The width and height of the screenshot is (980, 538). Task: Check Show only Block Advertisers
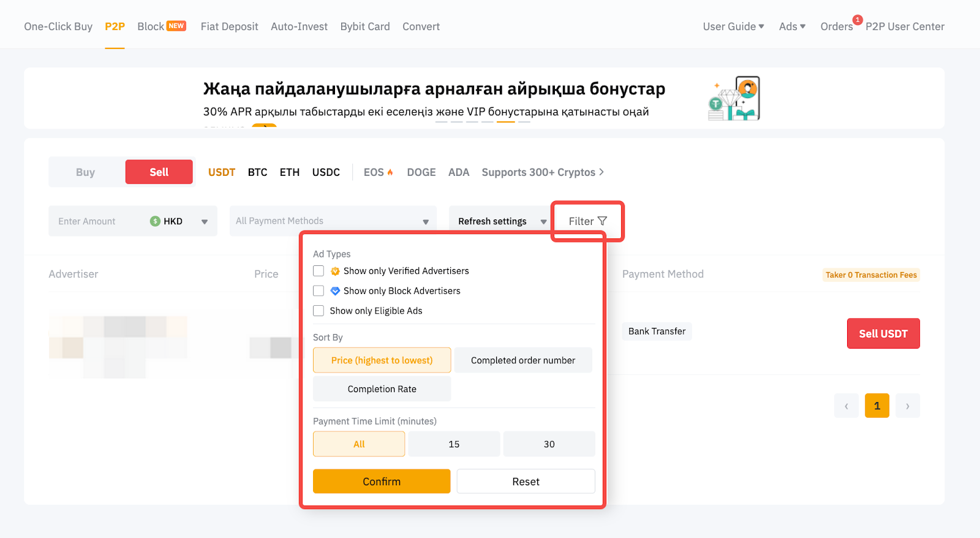(x=318, y=290)
